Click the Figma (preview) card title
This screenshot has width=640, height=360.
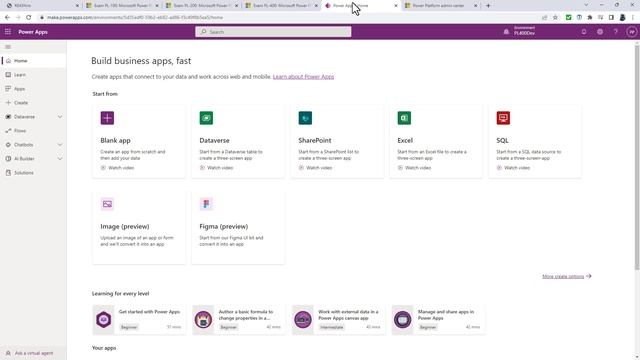[x=224, y=227]
